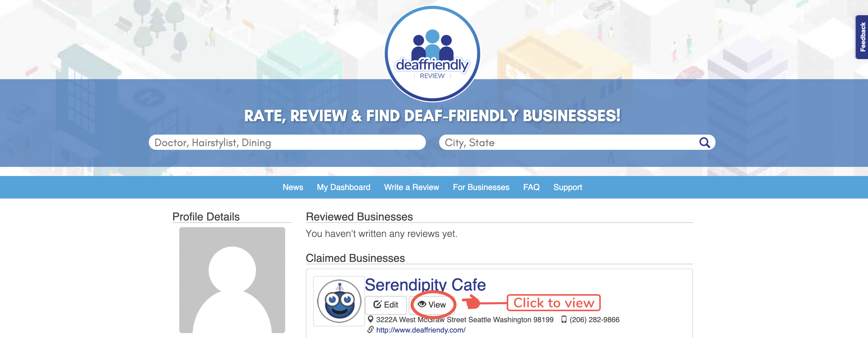Open the Support menu item

pyautogui.click(x=567, y=187)
